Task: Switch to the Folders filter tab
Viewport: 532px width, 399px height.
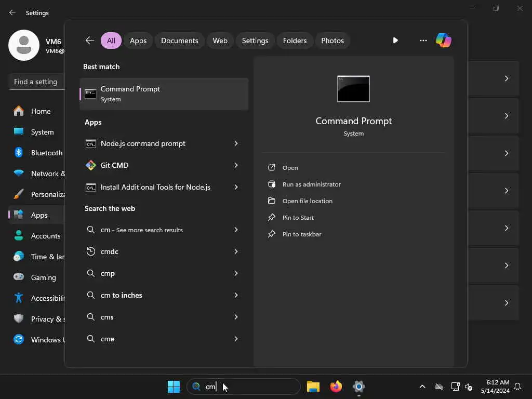Action: [295, 41]
